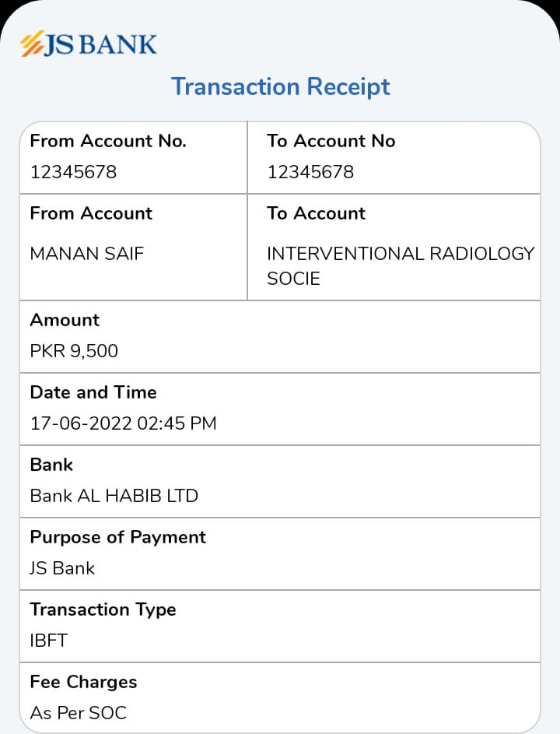Select INTERVENTIONAL RADIOLOGY SOCIE recipient name
560x734 pixels.
coord(400,265)
